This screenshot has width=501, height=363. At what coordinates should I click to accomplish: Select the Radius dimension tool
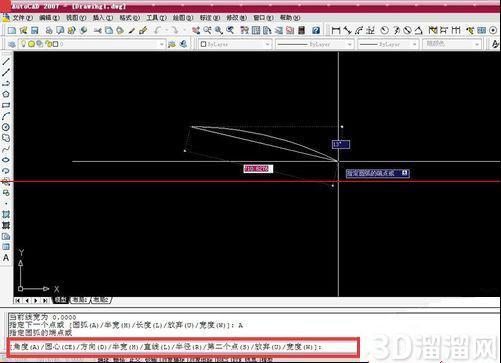click(384, 31)
